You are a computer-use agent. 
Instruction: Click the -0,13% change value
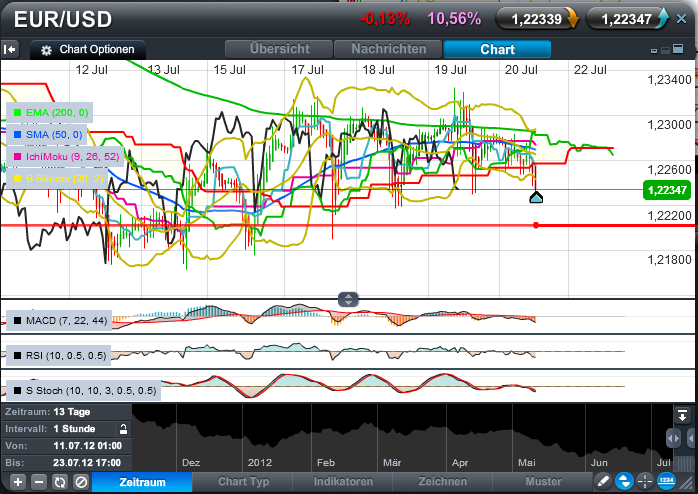[x=385, y=19]
